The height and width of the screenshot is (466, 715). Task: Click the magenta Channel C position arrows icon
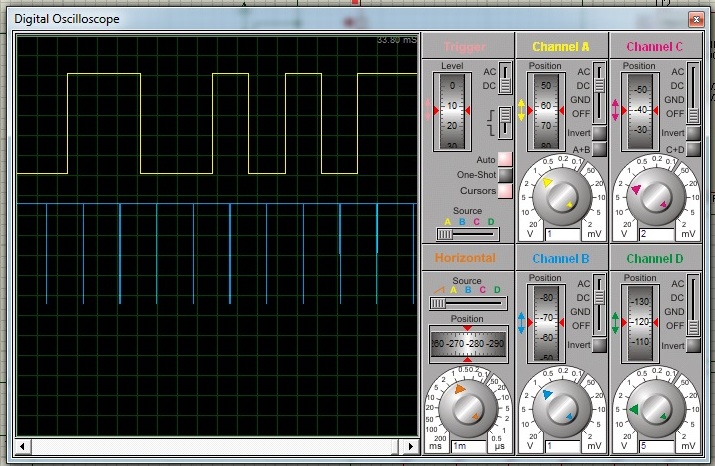615,110
